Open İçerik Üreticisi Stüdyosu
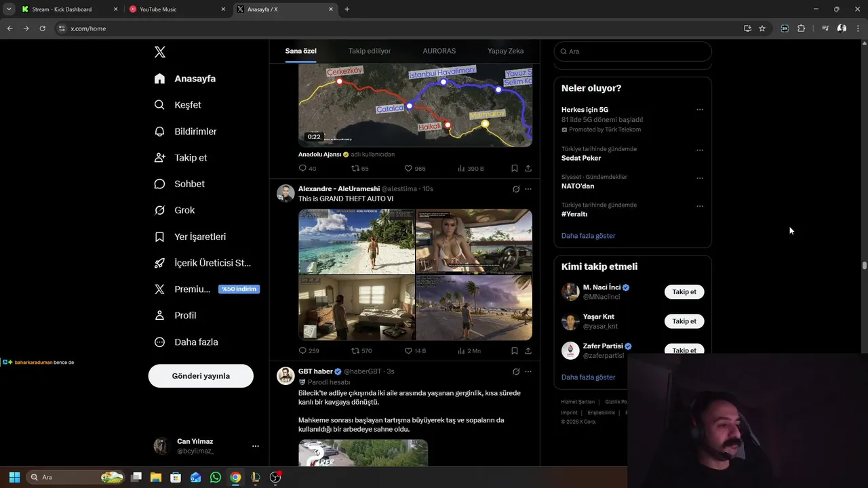868x488 pixels. (202, 263)
